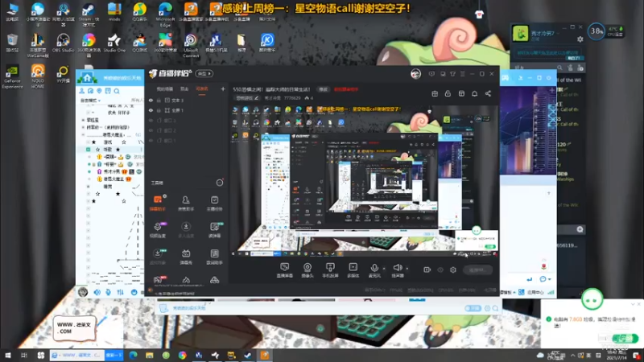Hide the 文本 3 source layer
644x362 pixels.
[x=151, y=100]
